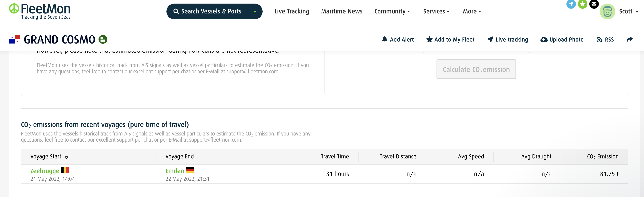The height and width of the screenshot is (197, 644).
Task: Click the FleetMon logo
Action: coord(40,11)
